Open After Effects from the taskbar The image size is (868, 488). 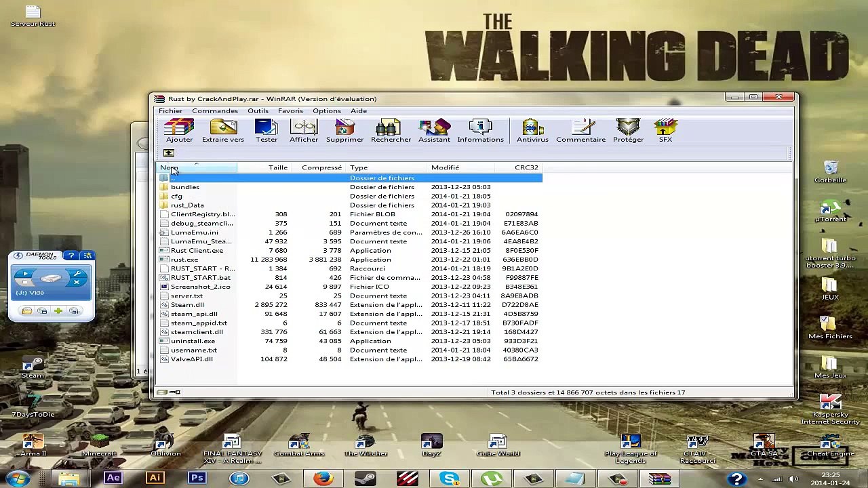pyautogui.click(x=113, y=479)
